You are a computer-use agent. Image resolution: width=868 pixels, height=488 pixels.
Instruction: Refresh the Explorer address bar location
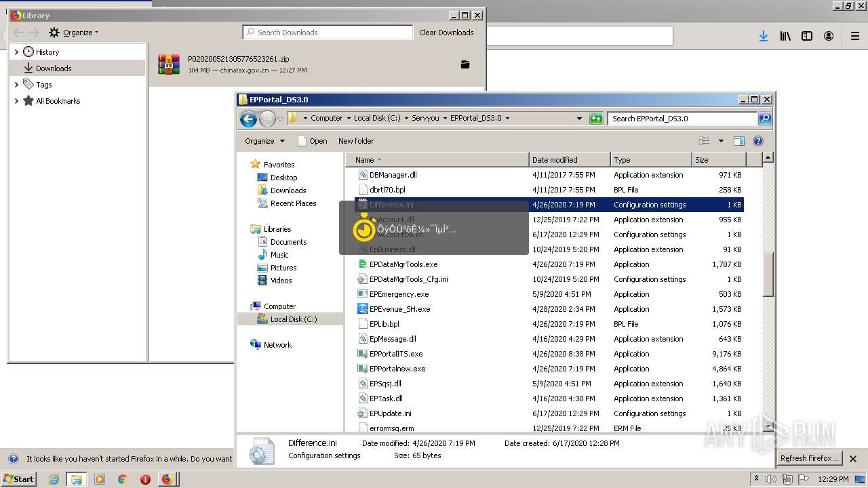click(x=596, y=119)
